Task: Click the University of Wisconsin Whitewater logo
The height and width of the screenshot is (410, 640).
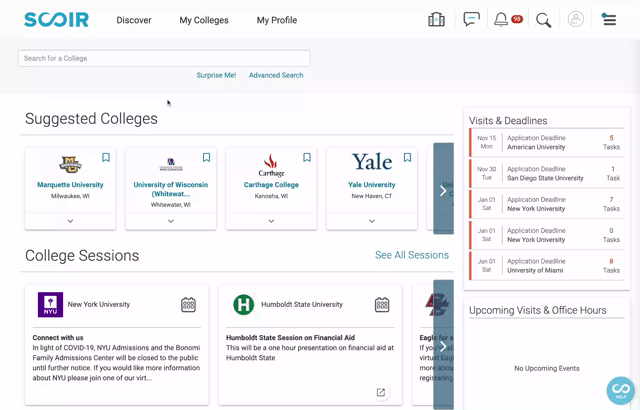Action: [171, 164]
